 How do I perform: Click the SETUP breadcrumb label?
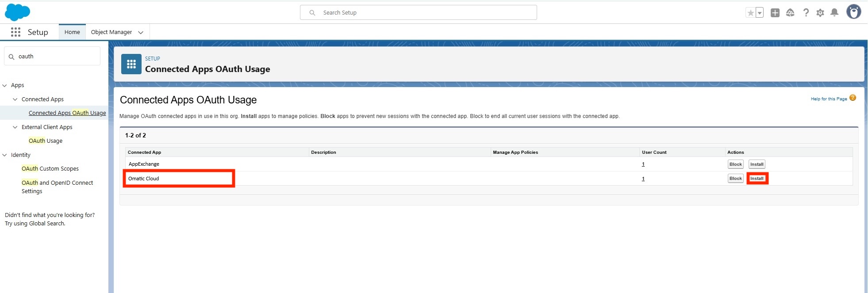pos(153,59)
